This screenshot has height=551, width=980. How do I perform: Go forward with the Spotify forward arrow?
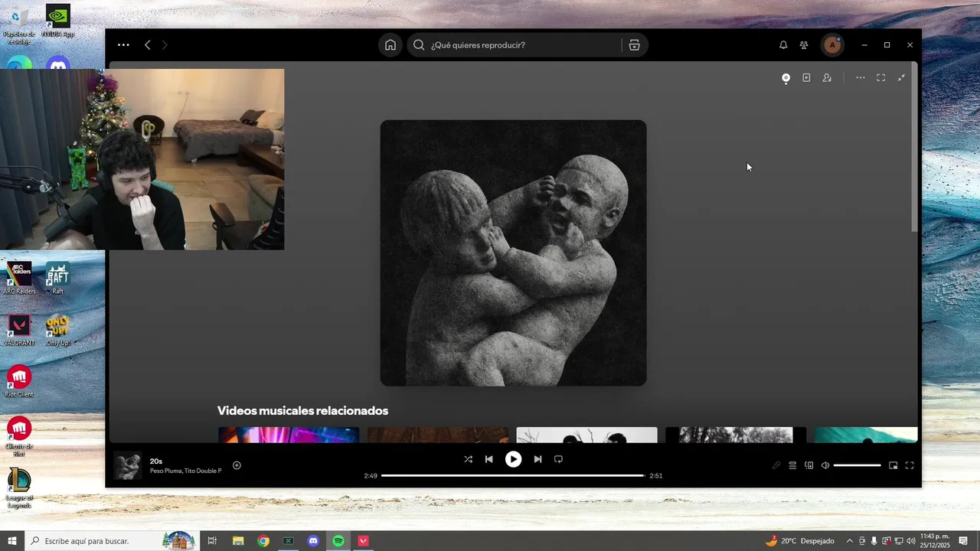tap(165, 45)
